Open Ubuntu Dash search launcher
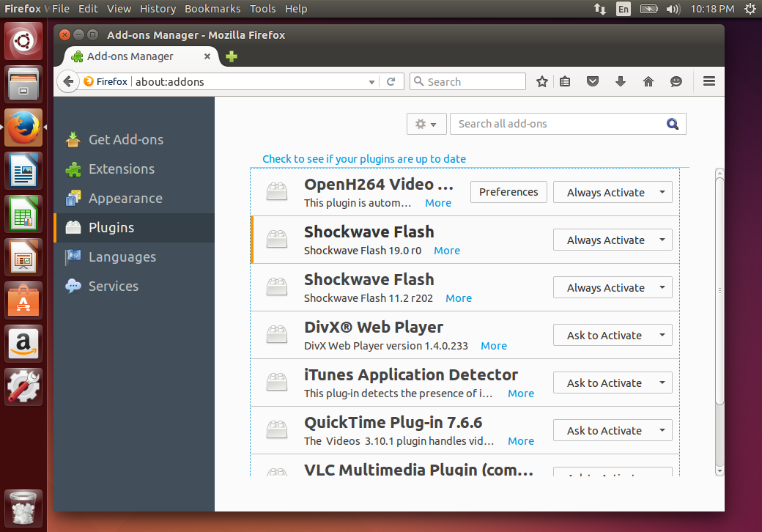The image size is (762, 532). click(23, 41)
